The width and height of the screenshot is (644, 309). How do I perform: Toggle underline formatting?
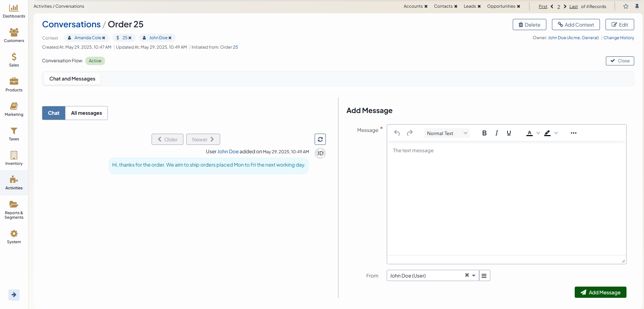[x=509, y=133]
